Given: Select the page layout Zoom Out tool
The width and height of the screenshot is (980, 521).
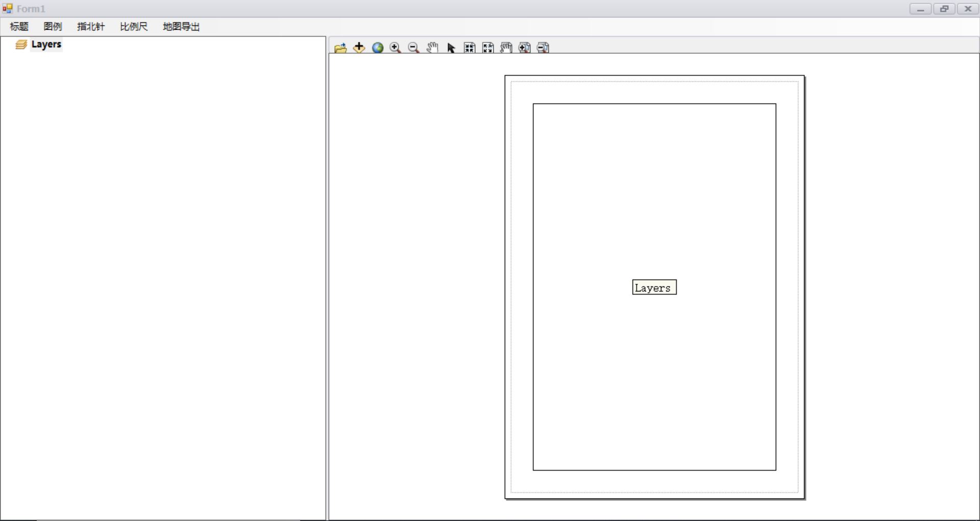Looking at the screenshot, I should pyautogui.click(x=543, y=47).
